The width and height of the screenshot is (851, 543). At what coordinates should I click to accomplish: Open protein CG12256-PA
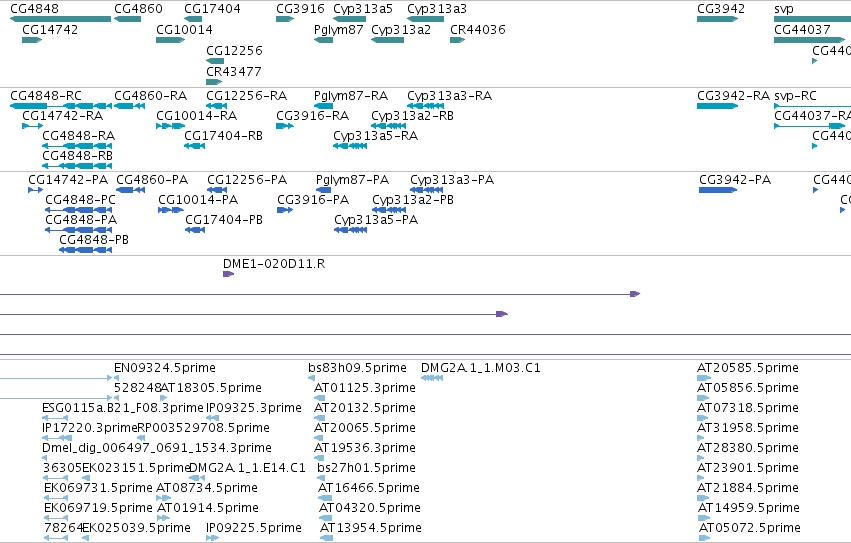tap(247, 180)
